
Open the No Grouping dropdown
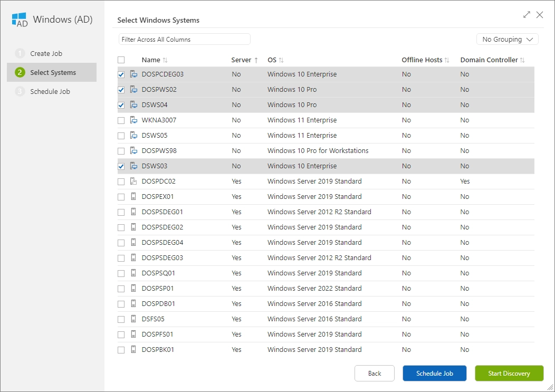pos(507,40)
